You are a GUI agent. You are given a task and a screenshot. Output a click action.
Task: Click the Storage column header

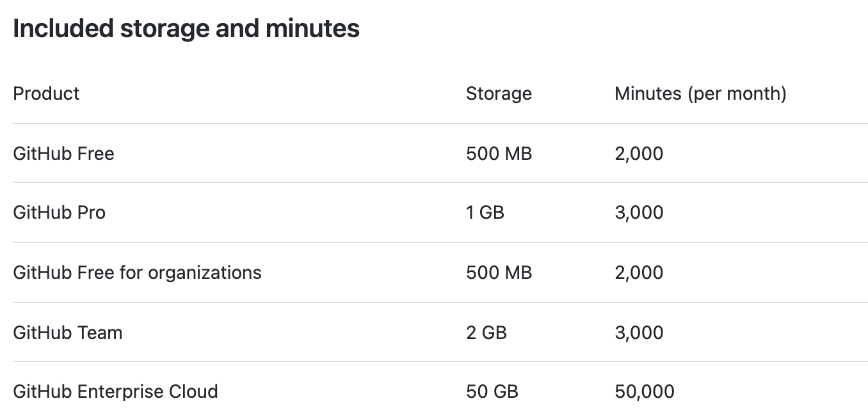tap(499, 93)
